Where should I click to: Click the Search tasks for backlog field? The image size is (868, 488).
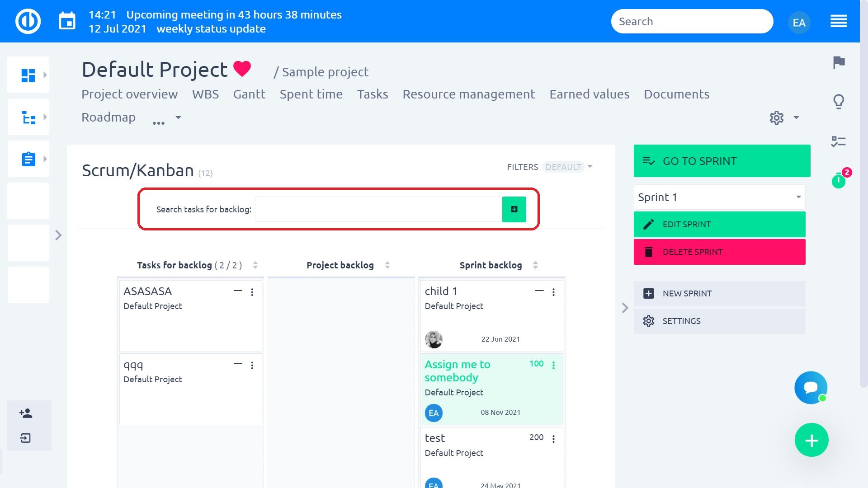pyautogui.click(x=378, y=209)
